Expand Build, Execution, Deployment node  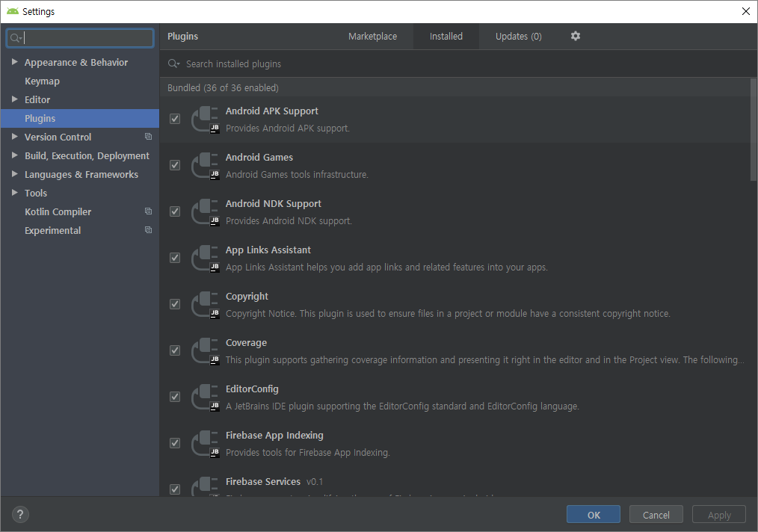[14, 155]
